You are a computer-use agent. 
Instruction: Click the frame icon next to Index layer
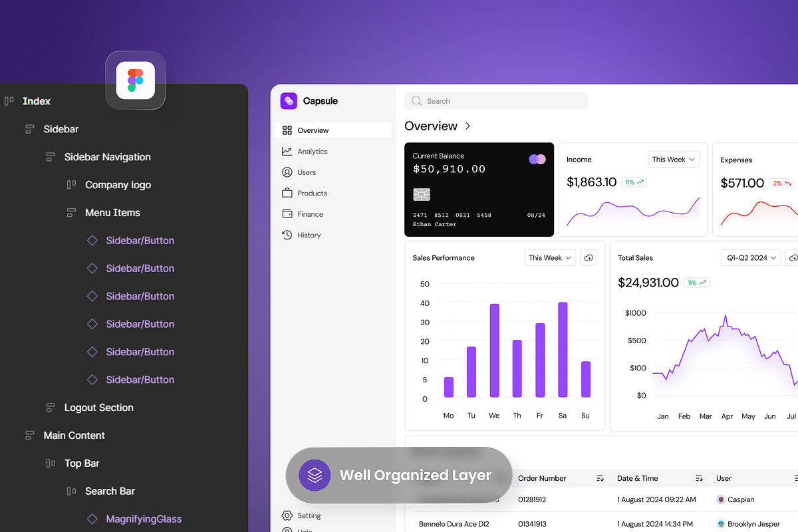point(9,101)
